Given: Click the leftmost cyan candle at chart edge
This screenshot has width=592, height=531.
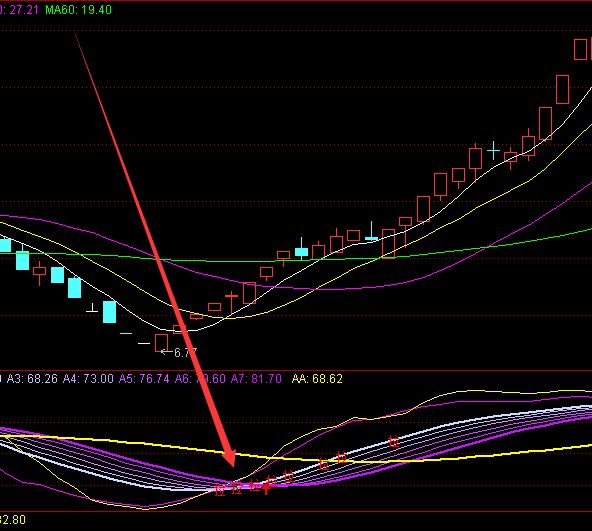Looking at the screenshot, I should [5, 246].
